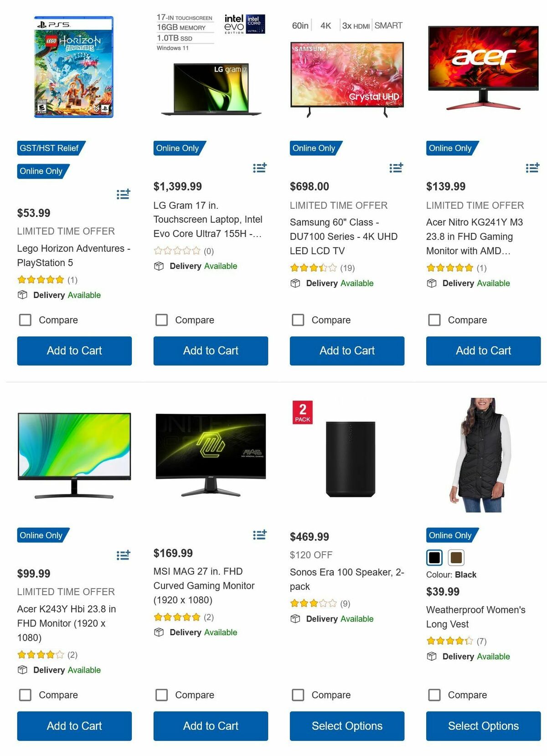Screen dimensions: 547x756
Task: Select the black colour swatch for vest
Action: 434,557
